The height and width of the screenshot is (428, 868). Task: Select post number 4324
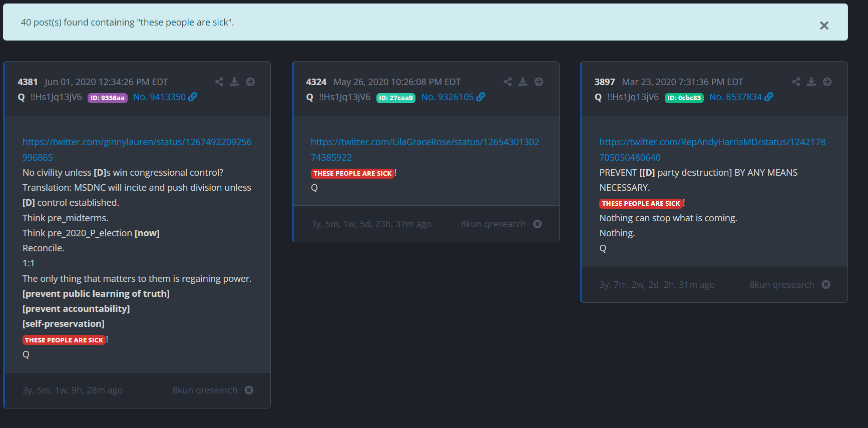(x=316, y=82)
